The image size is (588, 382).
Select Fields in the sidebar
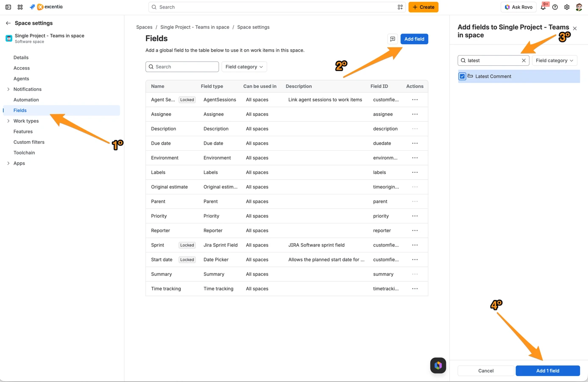pyautogui.click(x=61, y=110)
